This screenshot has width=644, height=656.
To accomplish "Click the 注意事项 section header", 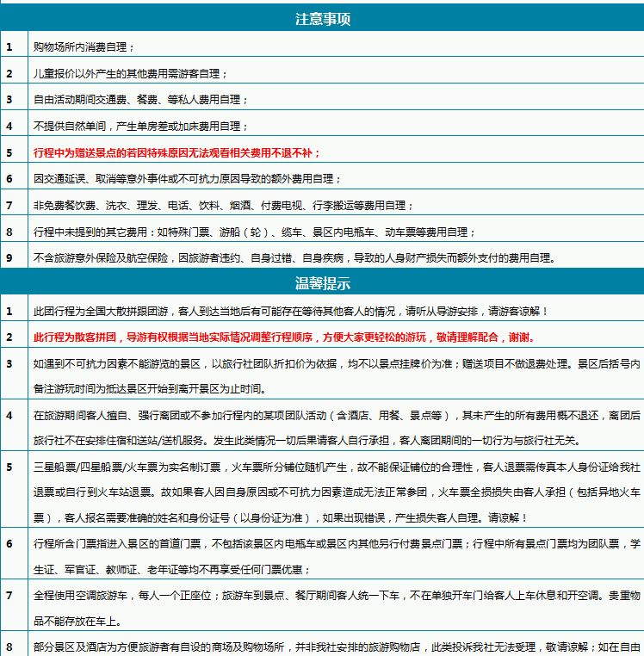I will point(322,19).
